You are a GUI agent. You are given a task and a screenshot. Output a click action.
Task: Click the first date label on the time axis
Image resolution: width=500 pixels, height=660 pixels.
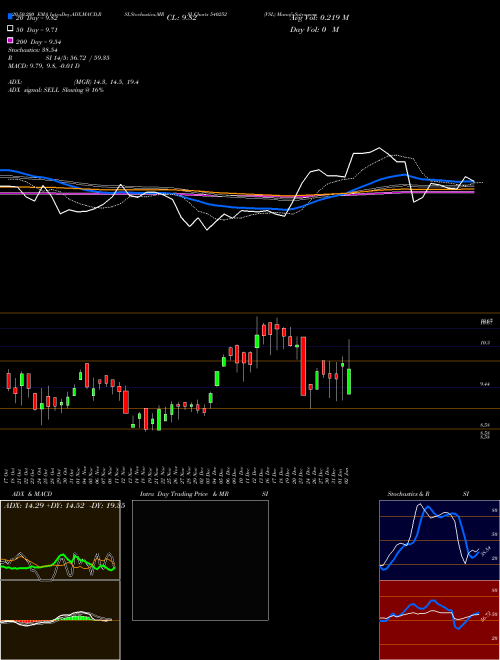7,475
